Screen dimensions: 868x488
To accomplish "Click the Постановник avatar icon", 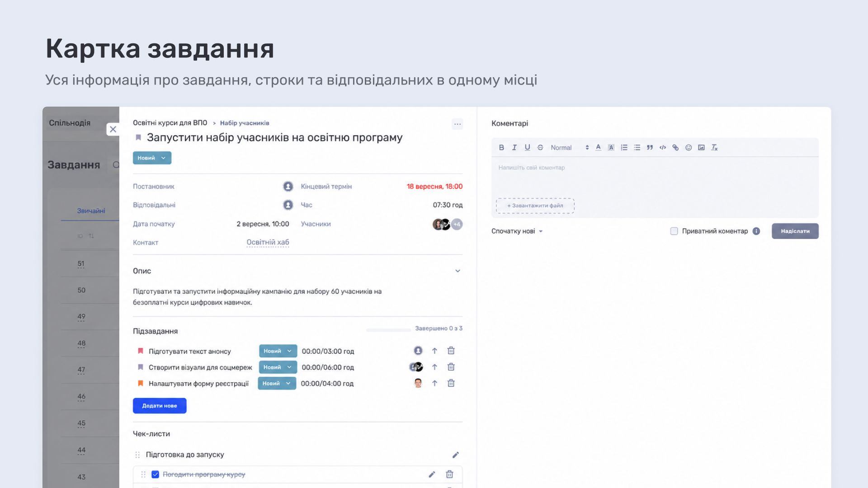I will [288, 186].
